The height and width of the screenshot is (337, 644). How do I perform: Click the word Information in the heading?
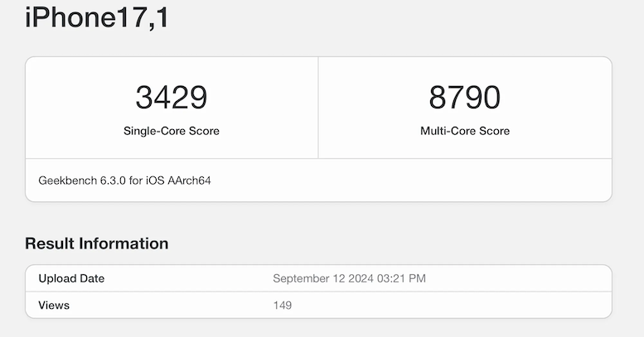[123, 243]
